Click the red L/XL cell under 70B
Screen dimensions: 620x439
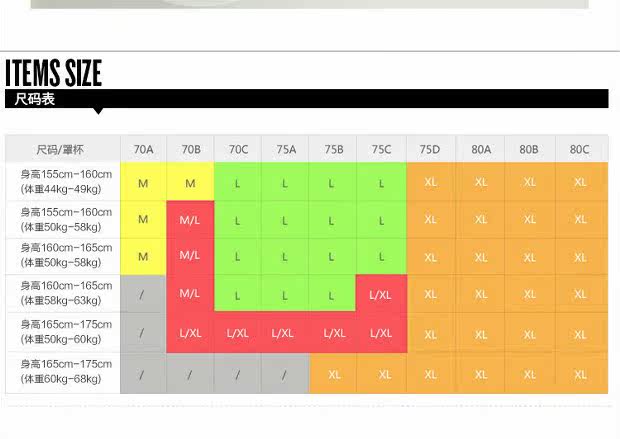pos(190,333)
